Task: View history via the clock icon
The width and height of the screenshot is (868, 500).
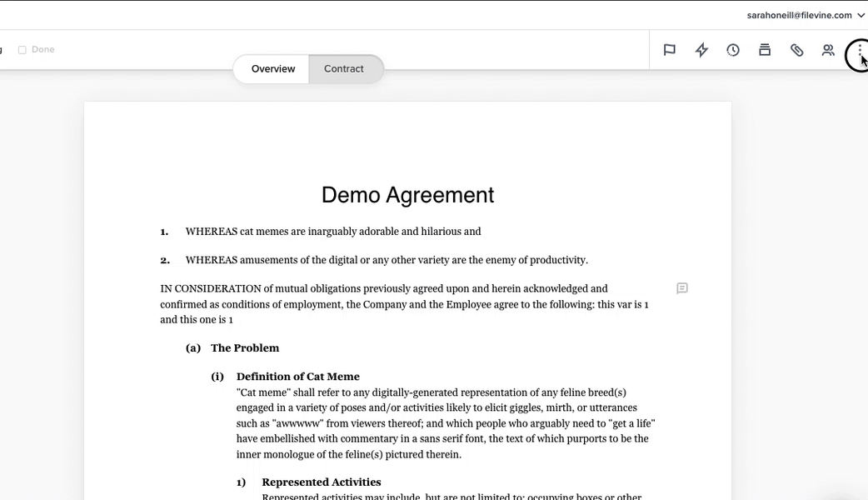Action: click(x=733, y=50)
